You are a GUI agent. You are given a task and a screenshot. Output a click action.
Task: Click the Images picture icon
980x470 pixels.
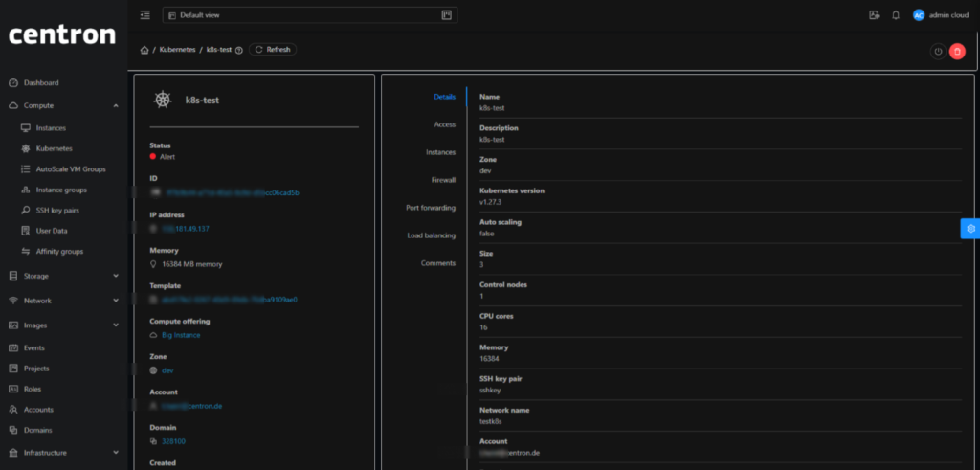point(13,325)
